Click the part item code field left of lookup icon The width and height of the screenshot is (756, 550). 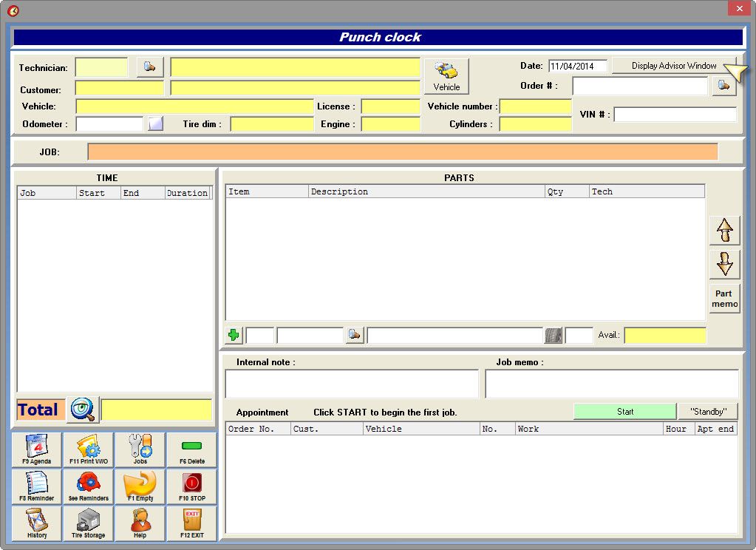310,335
